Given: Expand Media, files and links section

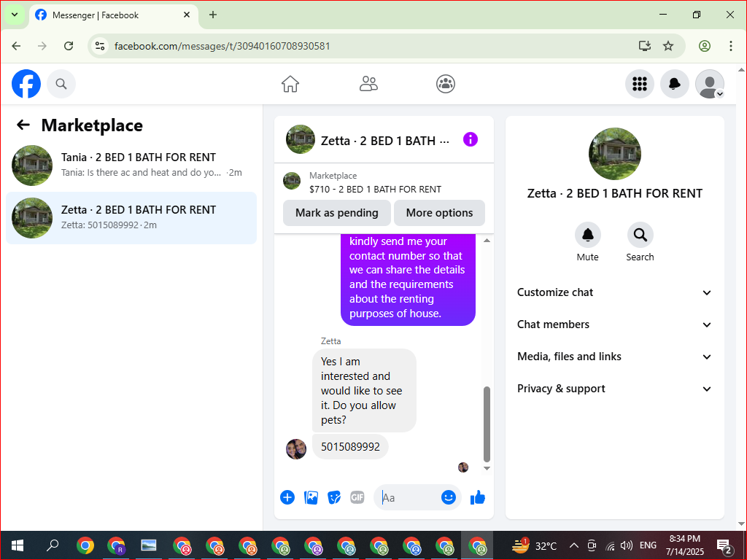Looking at the screenshot, I should (x=614, y=357).
